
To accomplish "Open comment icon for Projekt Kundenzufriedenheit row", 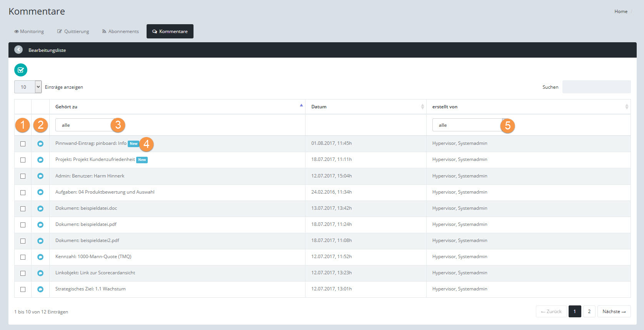I will pyautogui.click(x=40, y=160).
